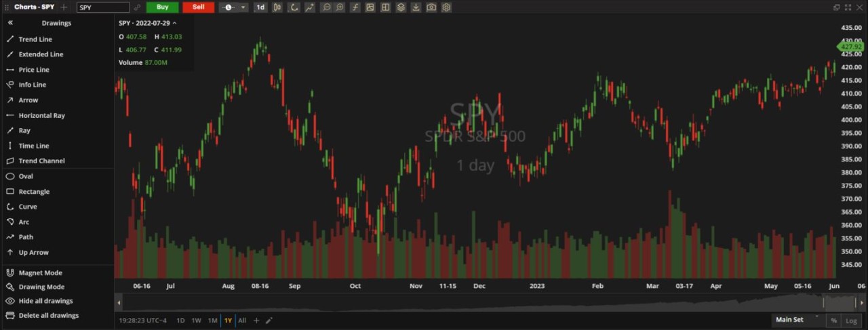Image resolution: width=868 pixels, height=330 pixels.
Task: Click the trend study line-chart icon
Action: click(x=309, y=7)
